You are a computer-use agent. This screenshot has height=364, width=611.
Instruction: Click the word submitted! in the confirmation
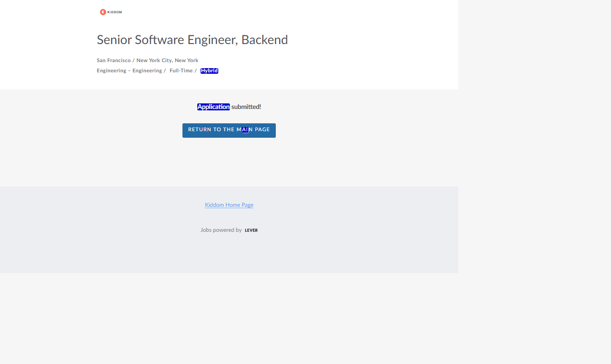(246, 107)
